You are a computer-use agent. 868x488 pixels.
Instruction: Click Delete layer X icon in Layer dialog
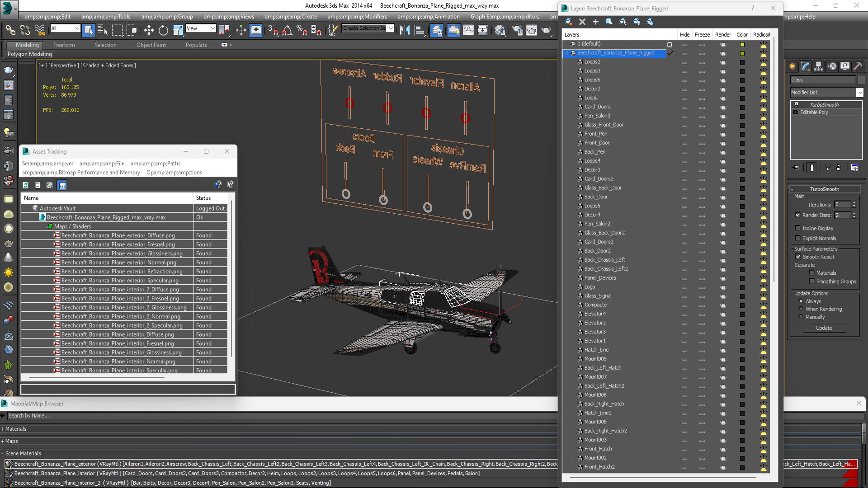coord(582,22)
